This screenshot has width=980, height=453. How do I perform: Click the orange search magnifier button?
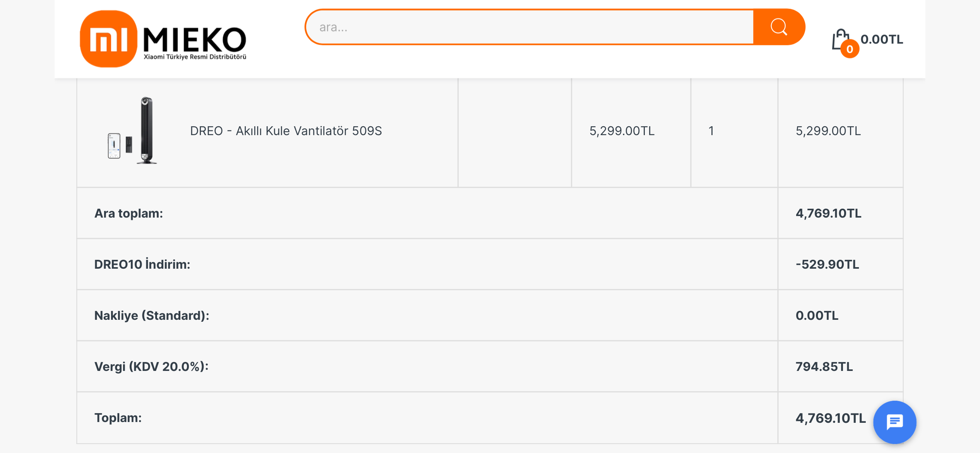(779, 27)
